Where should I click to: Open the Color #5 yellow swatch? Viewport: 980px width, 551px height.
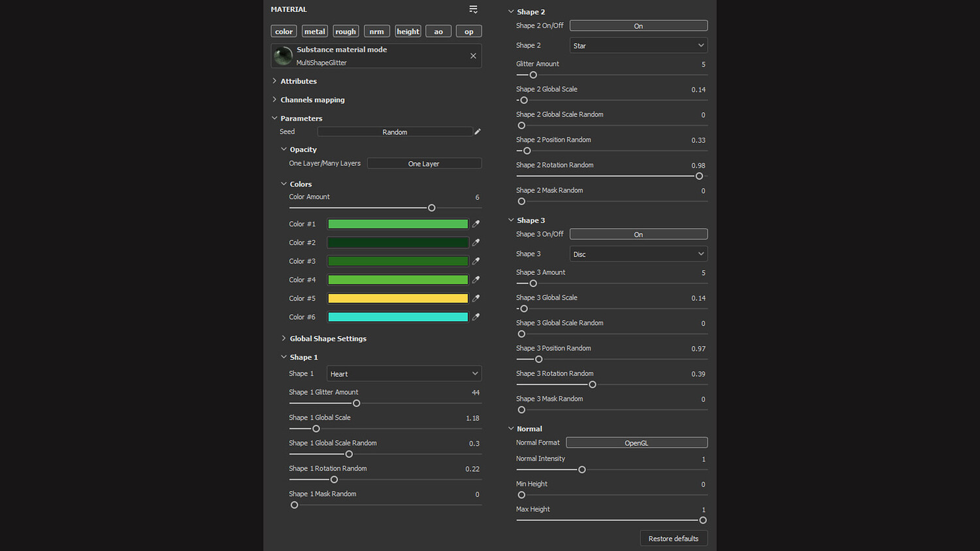click(x=397, y=298)
